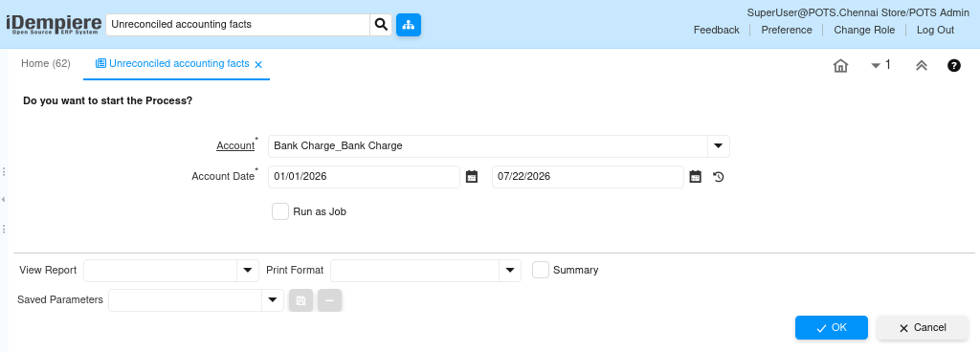Close the Unreconciled accounting facts tab
The image size is (980, 352).
coord(258,64)
